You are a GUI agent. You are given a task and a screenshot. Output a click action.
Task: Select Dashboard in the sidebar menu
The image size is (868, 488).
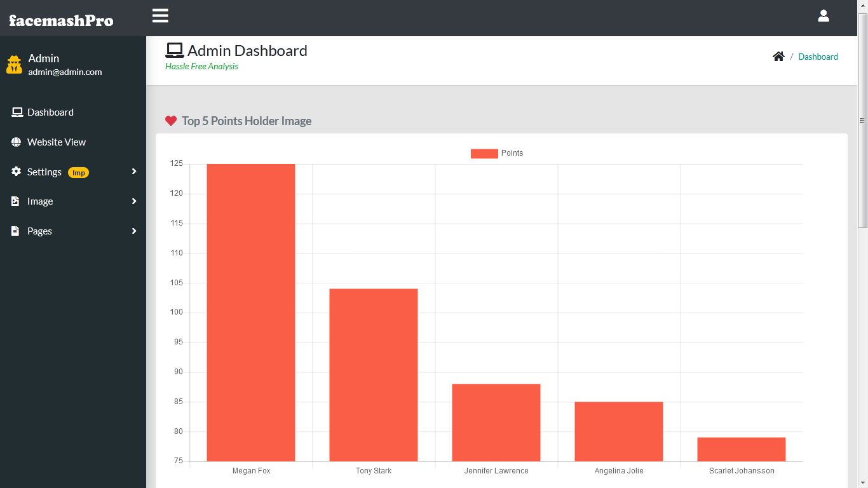(50, 112)
